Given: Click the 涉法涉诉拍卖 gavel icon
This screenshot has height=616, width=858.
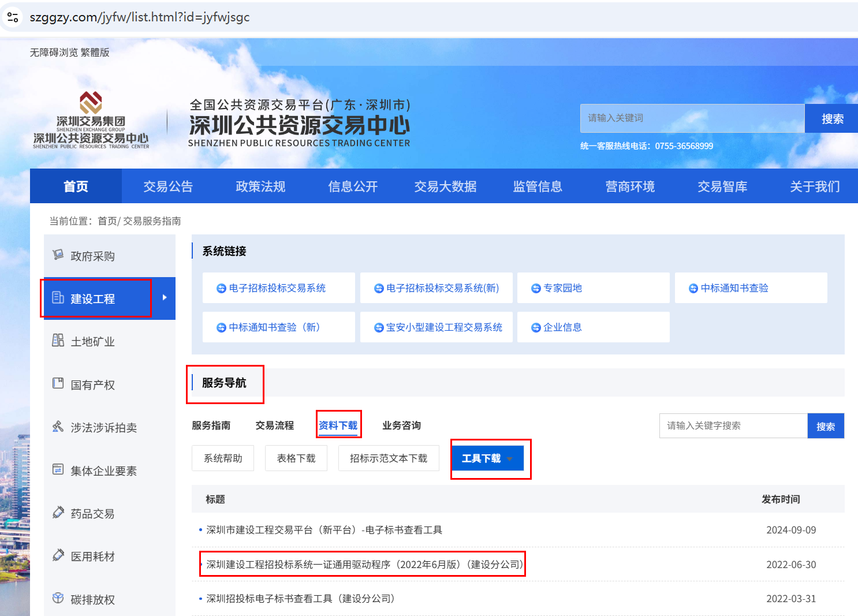Looking at the screenshot, I should click(58, 427).
